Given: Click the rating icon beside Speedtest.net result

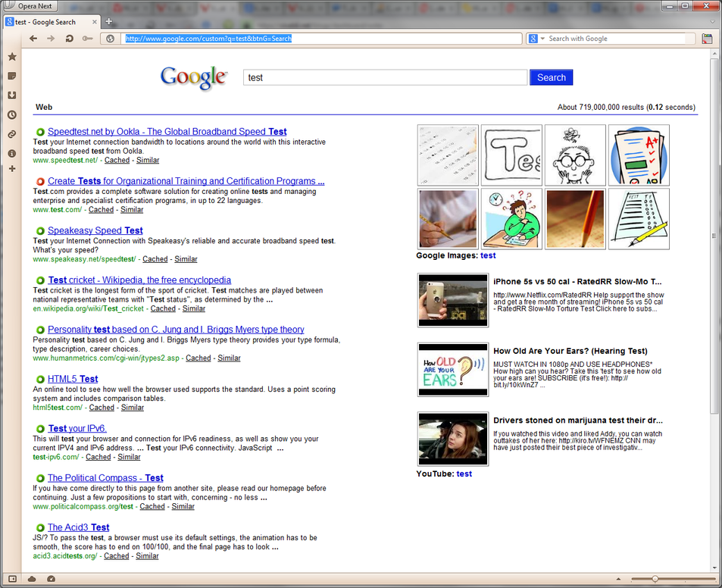Looking at the screenshot, I should 40,132.
